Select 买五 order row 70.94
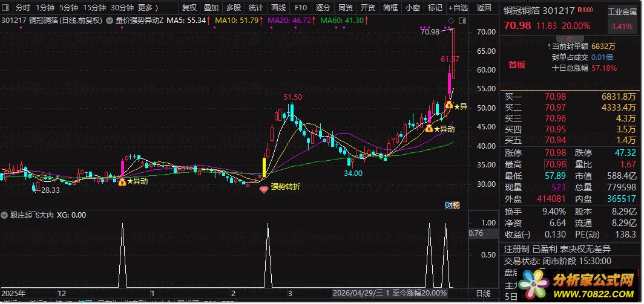 (571, 140)
